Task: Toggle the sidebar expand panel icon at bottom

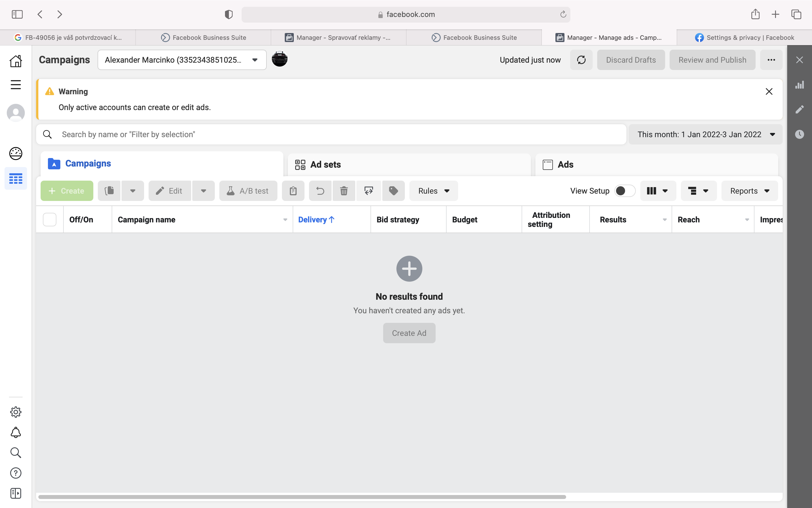Action: click(16, 493)
